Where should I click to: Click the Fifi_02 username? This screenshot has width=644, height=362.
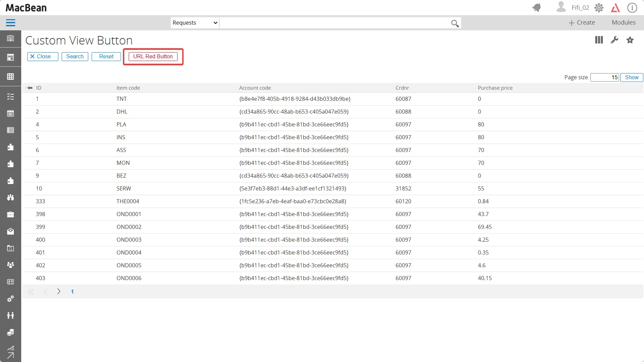coord(580,7)
